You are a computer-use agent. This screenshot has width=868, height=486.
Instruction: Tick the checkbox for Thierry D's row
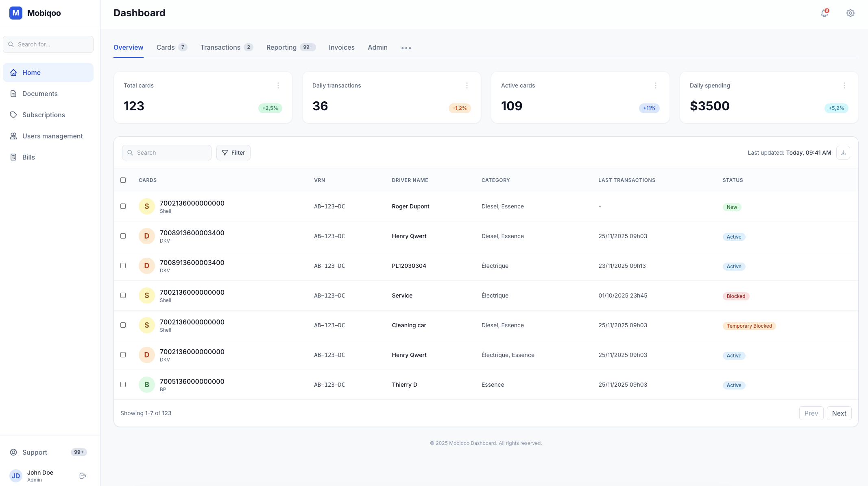pyautogui.click(x=124, y=384)
